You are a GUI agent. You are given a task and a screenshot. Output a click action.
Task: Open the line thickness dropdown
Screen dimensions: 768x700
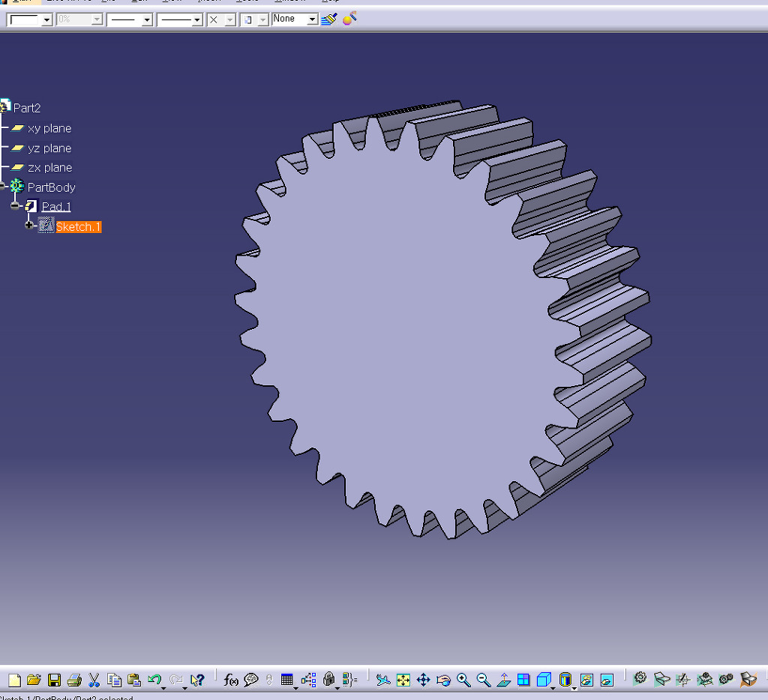point(147,19)
